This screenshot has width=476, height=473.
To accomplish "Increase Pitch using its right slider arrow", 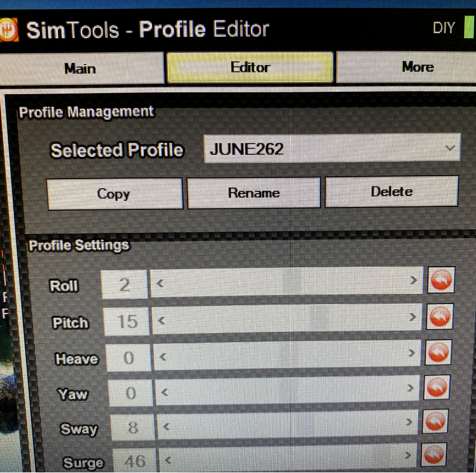I will [412, 317].
